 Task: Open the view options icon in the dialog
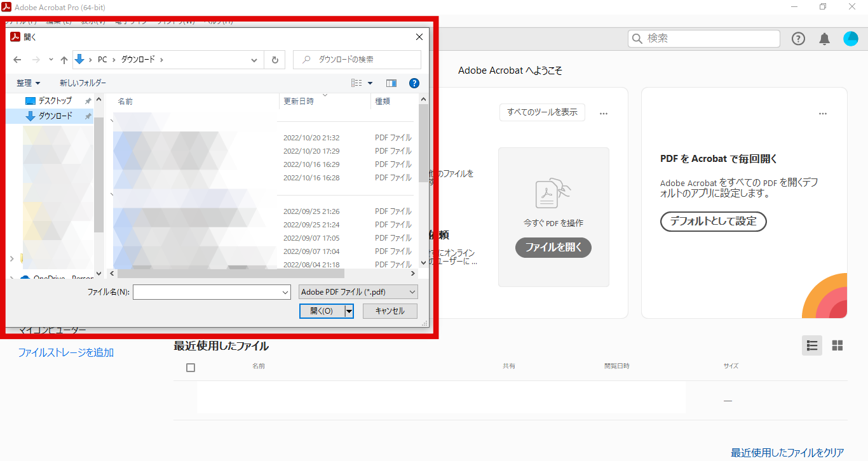356,83
